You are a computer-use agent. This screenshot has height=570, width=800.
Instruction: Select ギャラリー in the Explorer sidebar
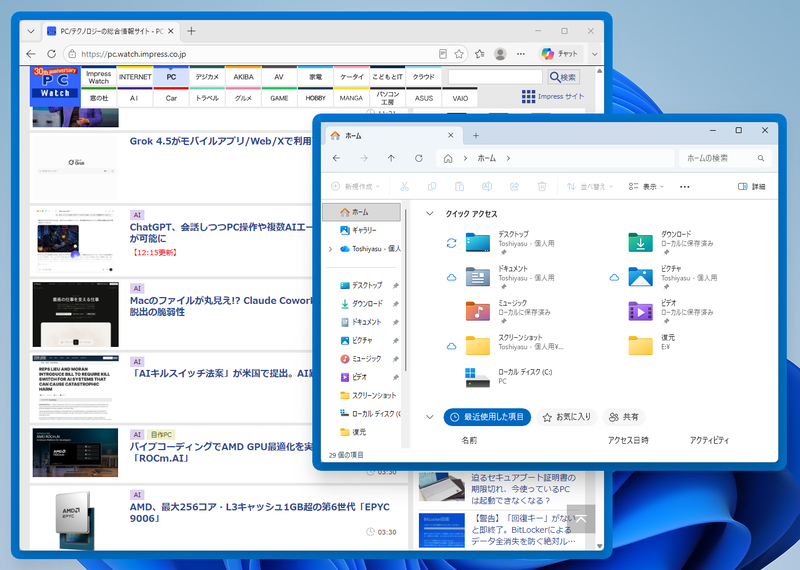point(364,231)
